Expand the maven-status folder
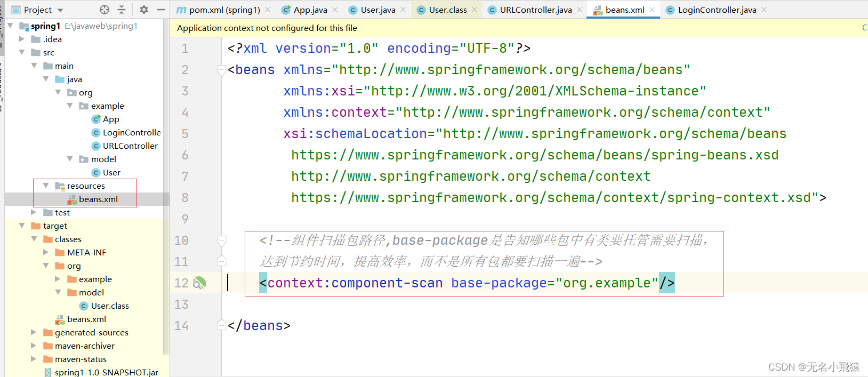Viewport: 868px width, 377px height. point(34,359)
